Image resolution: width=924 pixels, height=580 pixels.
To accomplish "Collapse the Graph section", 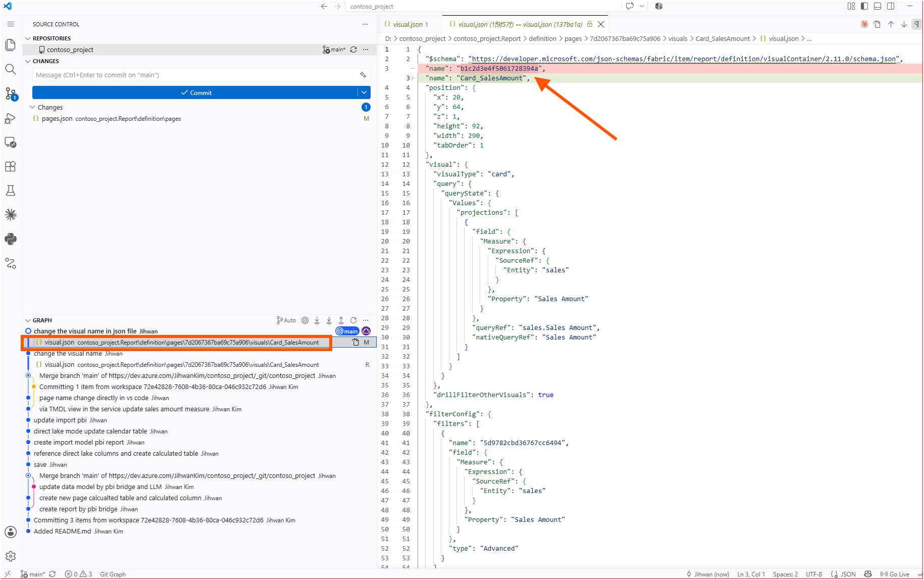I will [x=28, y=320].
